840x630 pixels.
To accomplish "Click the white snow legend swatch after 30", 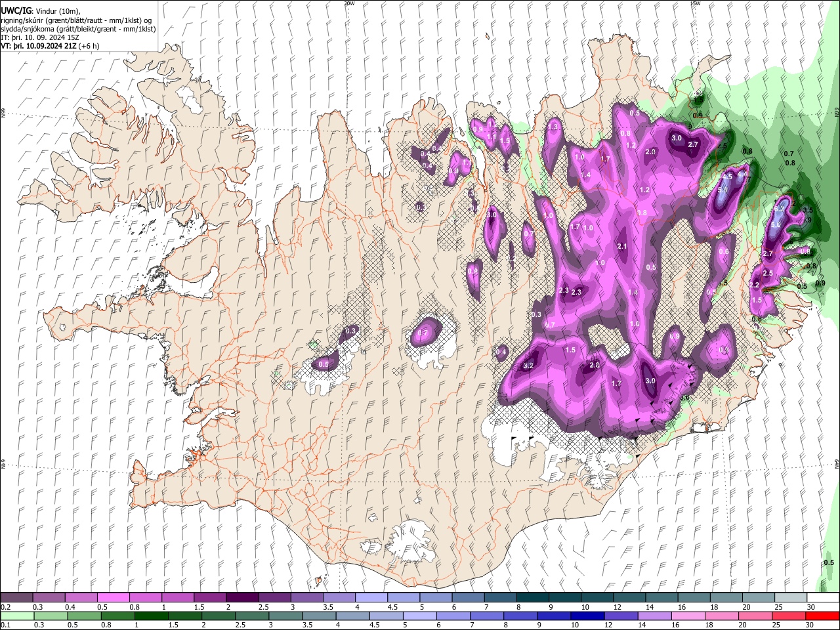I will [x=823, y=597].
